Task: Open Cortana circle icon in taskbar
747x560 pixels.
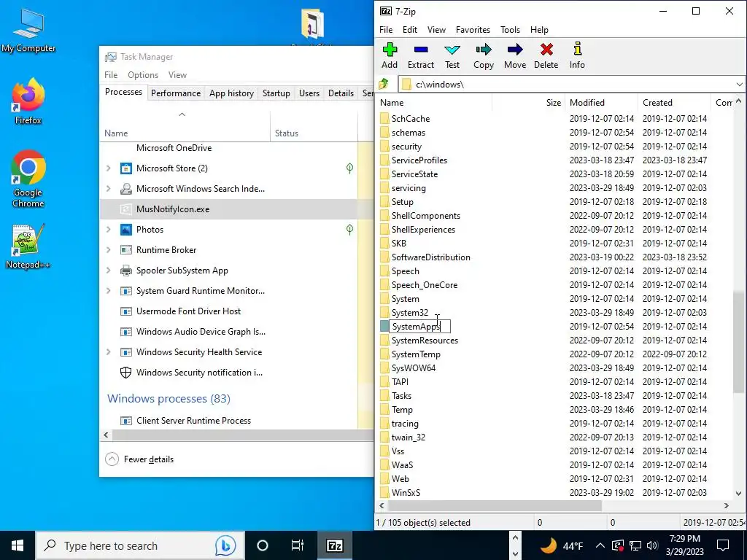Action: [x=263, y=545]
